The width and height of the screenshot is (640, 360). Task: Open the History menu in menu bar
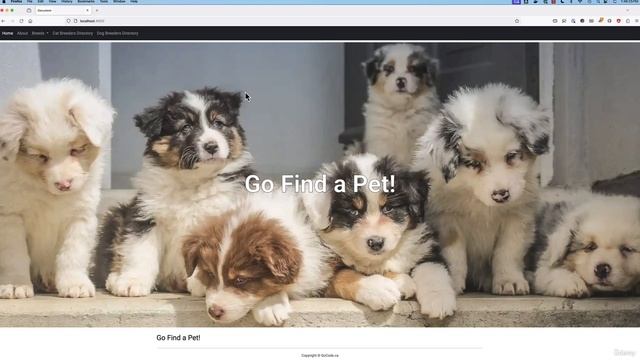[x=67, y=2]
